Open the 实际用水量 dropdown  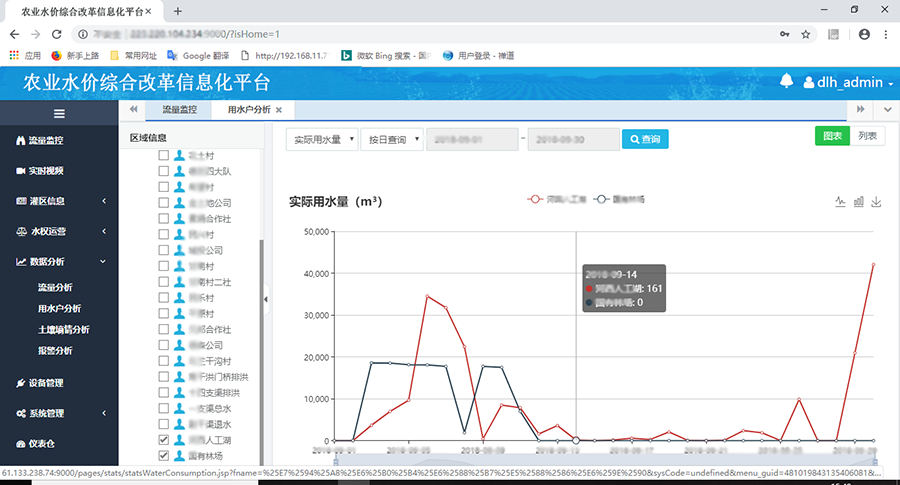(322, 139)
